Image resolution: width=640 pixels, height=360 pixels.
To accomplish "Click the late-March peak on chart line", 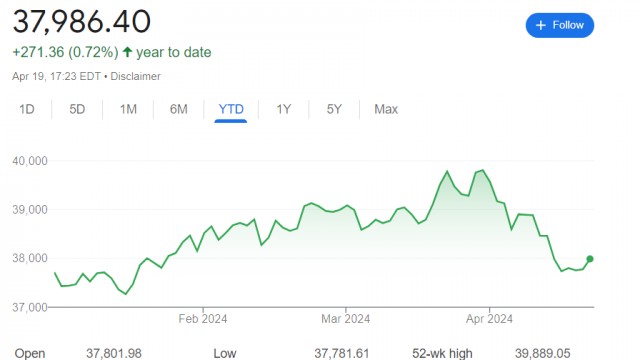I will pos(483,170).
